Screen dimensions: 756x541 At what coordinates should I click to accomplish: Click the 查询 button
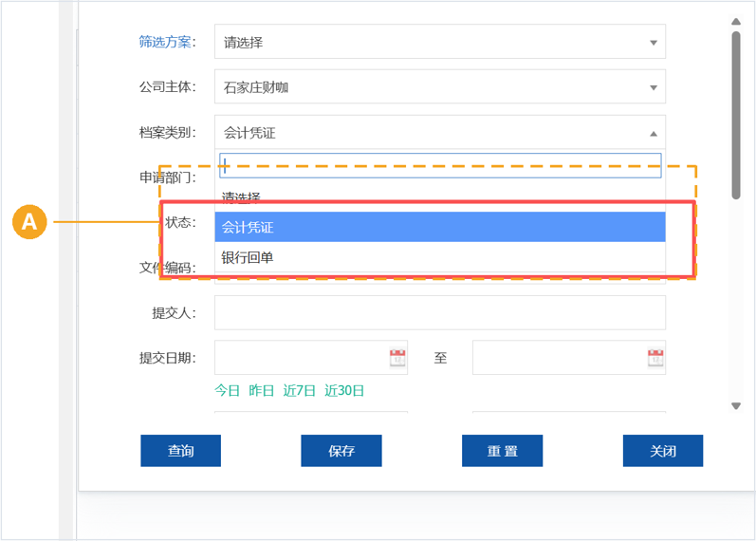(181, 451)
